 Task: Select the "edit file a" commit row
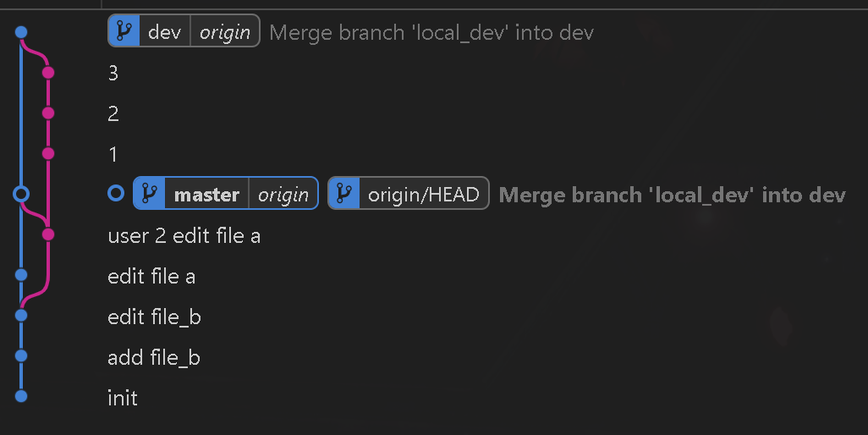[151, 276]
